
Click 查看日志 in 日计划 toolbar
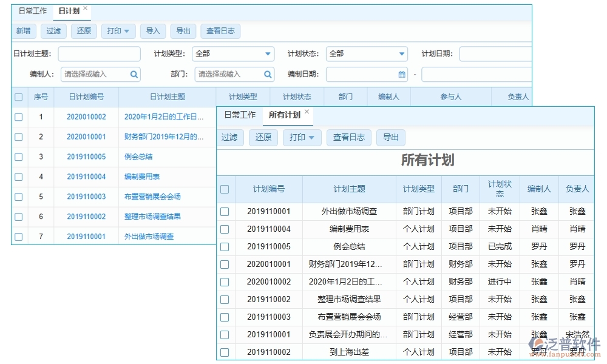coord(221,31)
